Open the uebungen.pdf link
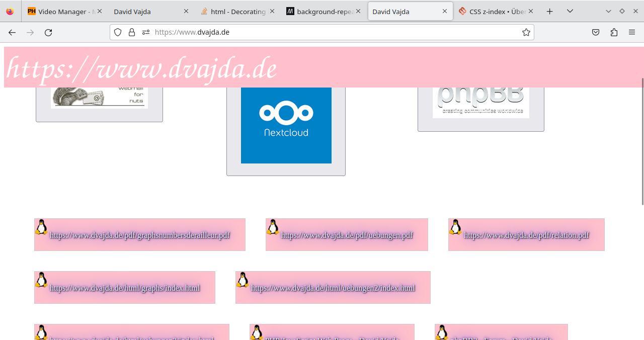Screen dimensions: 644x340 coord(347,234)
